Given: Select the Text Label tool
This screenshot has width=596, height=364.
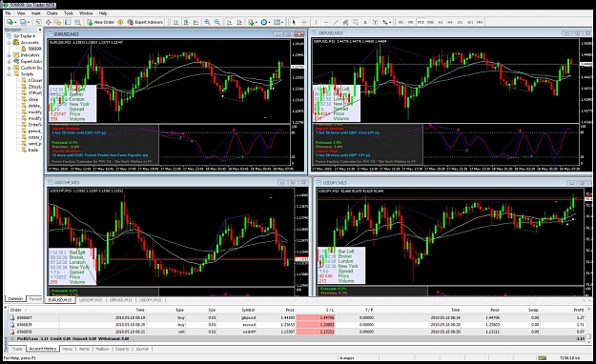Looking at the screenshot, I should click(375, 23).
